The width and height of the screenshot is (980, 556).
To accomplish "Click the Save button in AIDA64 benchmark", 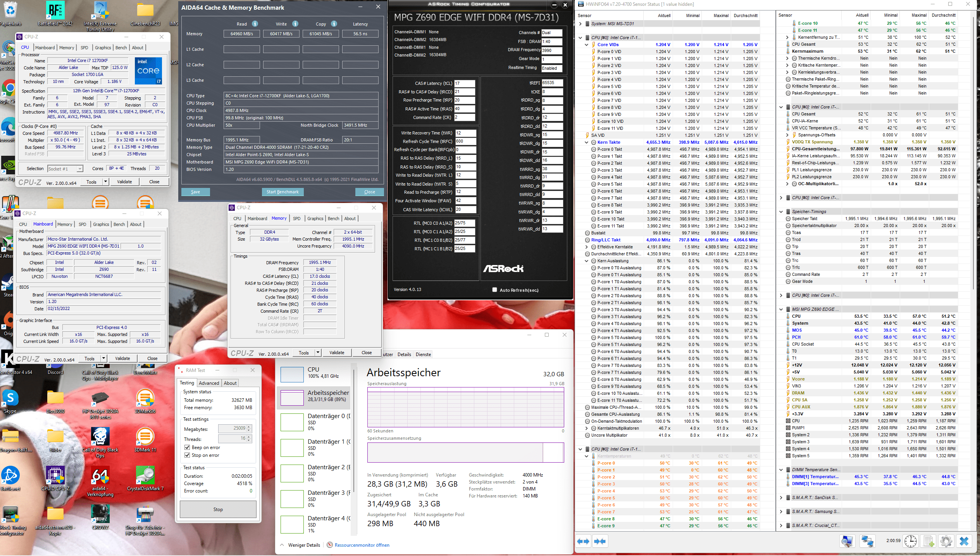I will 195,192.
